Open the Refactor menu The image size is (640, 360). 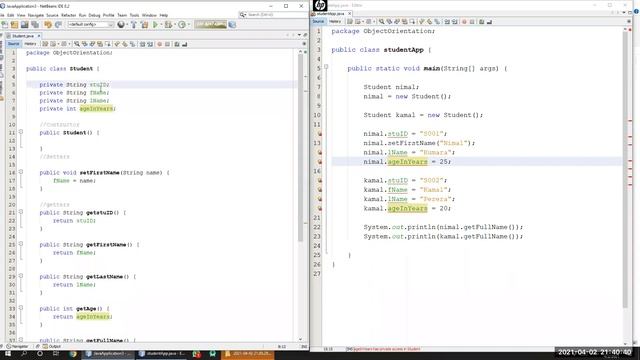[x=69, y=15]
